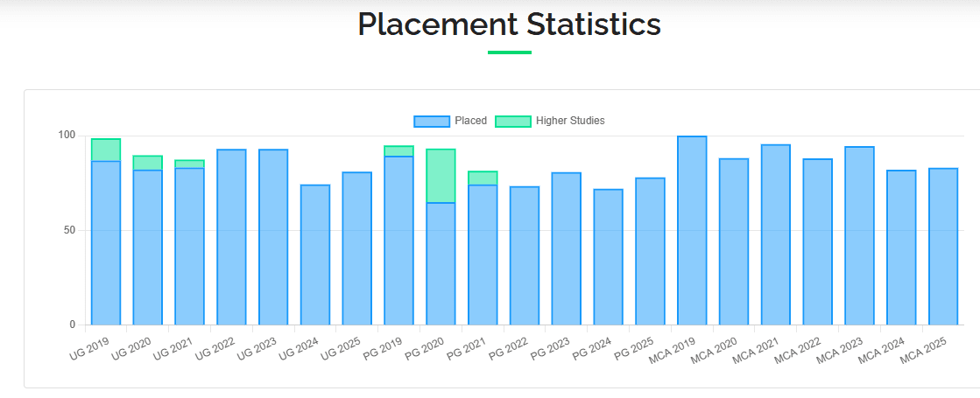Click the MCA 2023 bar
This screenshot has height=398, width=980.
tap(859, 236)
